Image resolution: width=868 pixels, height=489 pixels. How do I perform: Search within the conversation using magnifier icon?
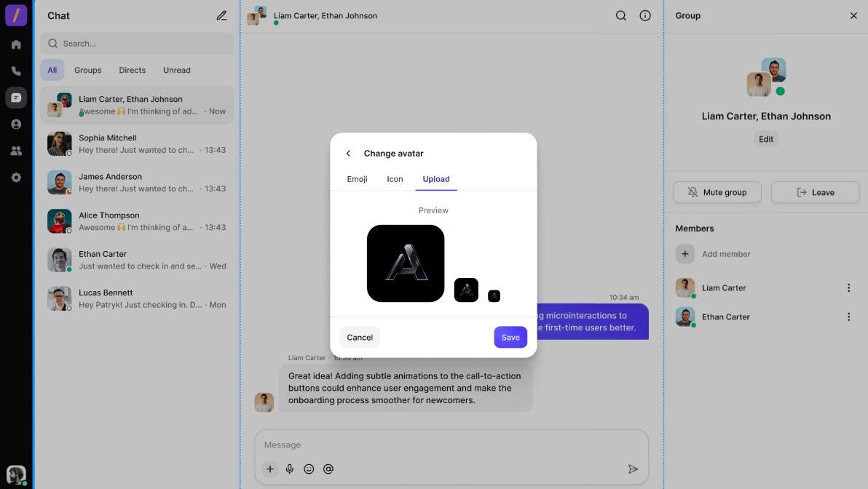click(621, 15)
